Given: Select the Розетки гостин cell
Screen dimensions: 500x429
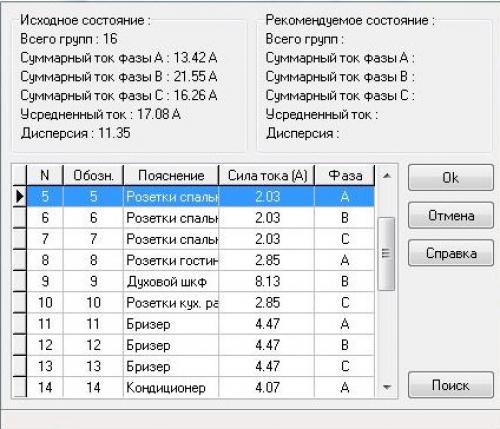Looking at the screenshot, I should 171,260.
